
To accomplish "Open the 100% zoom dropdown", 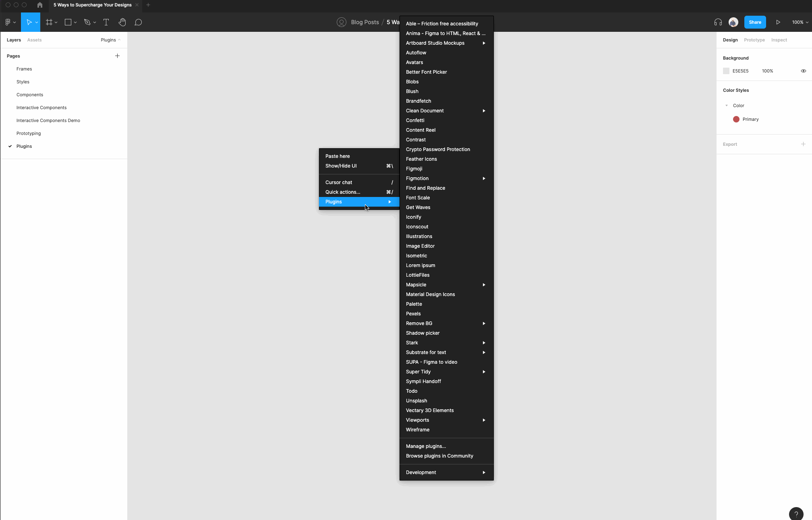I will coord(800,22).
